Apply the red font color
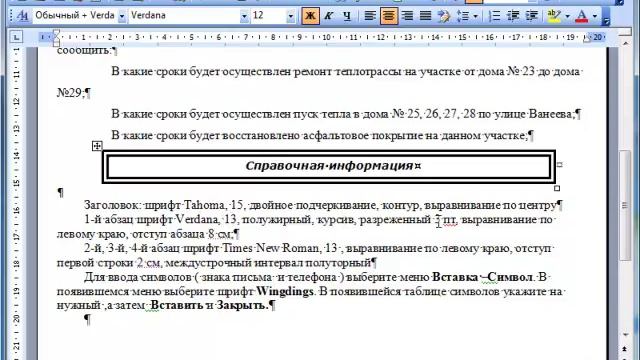 click(x=581, y=16)
